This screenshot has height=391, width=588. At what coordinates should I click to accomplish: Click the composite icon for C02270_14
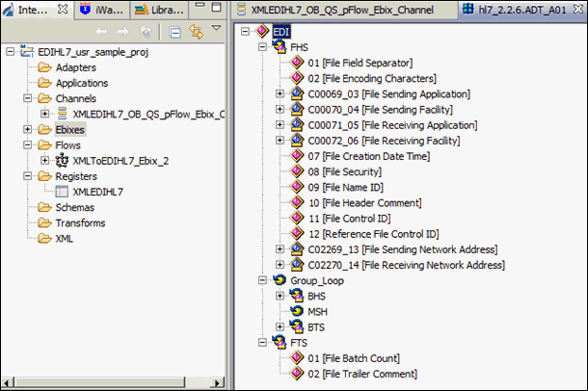coord(297,265)
